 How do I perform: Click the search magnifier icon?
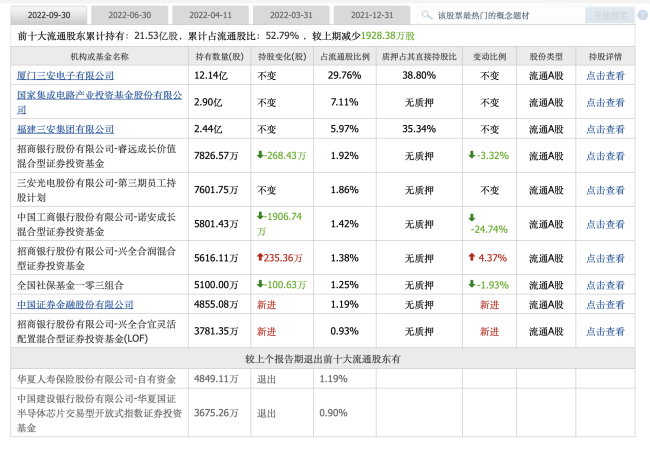tap(427, 15)
